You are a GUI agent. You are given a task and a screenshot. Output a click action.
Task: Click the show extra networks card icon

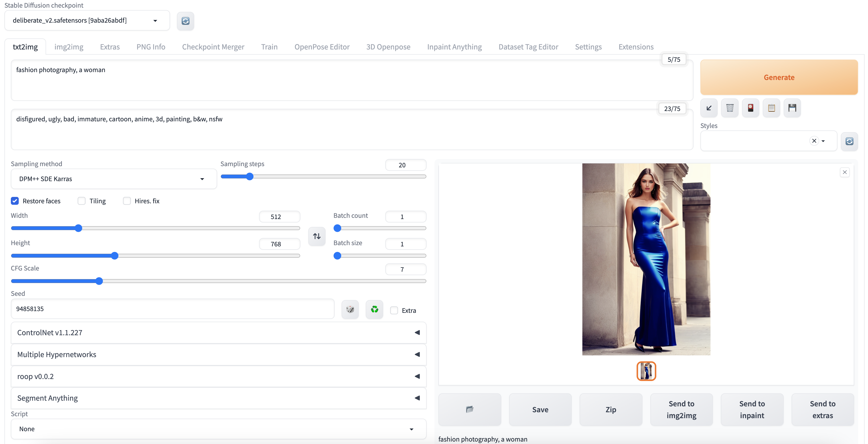click(750, 108)
